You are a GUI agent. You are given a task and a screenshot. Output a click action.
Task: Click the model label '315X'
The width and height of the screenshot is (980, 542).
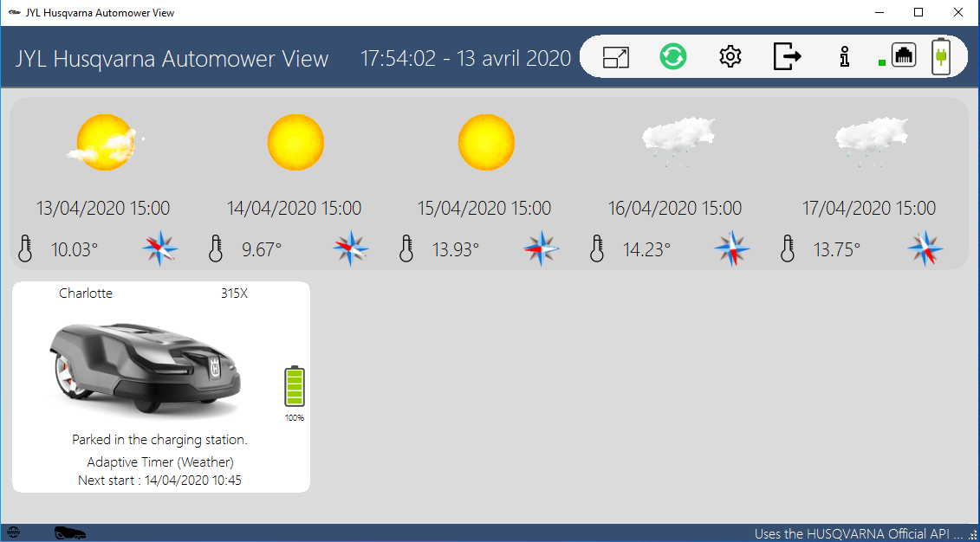coord(234,293)
